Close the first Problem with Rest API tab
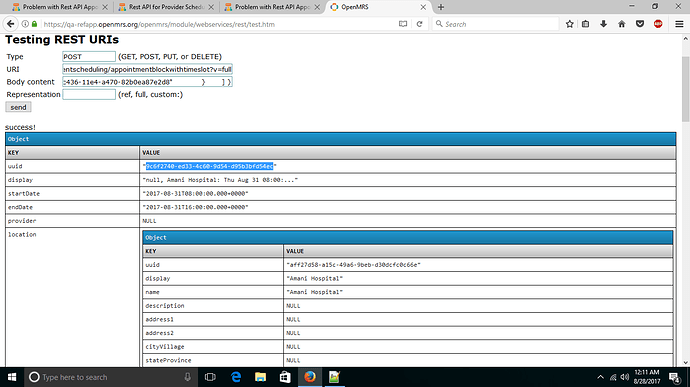This screenshot has height=387, width=690. coord(105,7)
